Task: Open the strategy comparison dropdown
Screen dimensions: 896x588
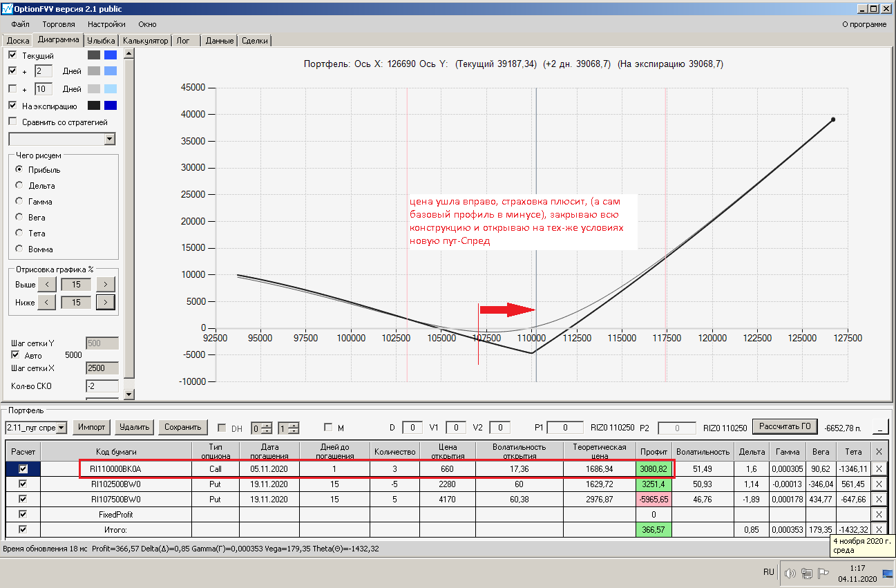Action: pyautogui.click(x=109, y=139)
